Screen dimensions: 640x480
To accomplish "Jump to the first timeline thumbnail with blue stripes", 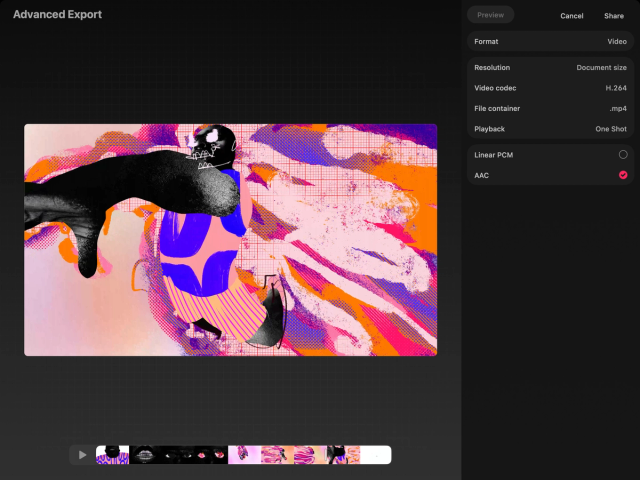I will coord(112,455).
